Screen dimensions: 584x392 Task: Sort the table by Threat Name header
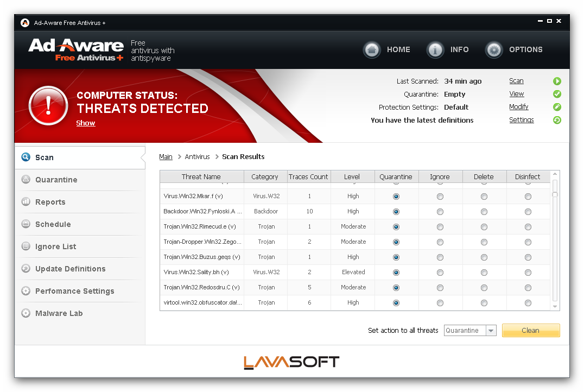point(201,177)
